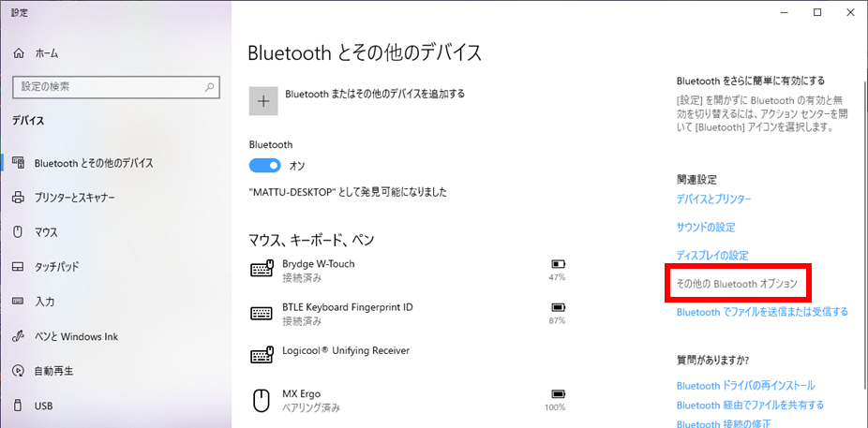Click the 100% battery value
This screenshot has width=868, height=428.
point(555,407)
